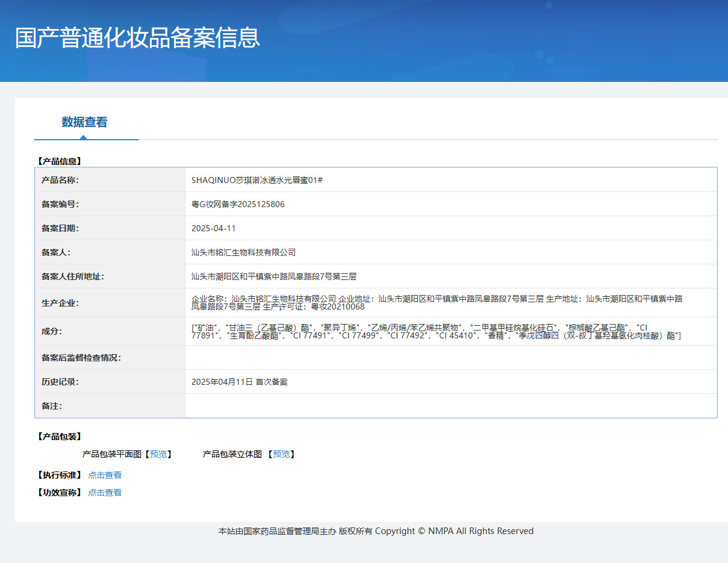The height and width of the screenshot is (563, 728).
Task: Click the 备注 row label
Action: pyautogui.click(x=52, y=406)
